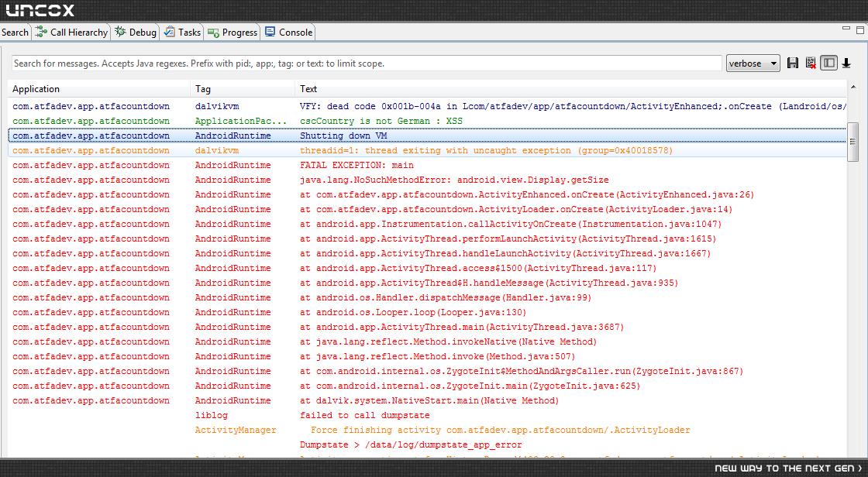This screenshot has width=868, height=477.
Task: Click the application name in Shutting down VM row
Action: click(91, 136)
